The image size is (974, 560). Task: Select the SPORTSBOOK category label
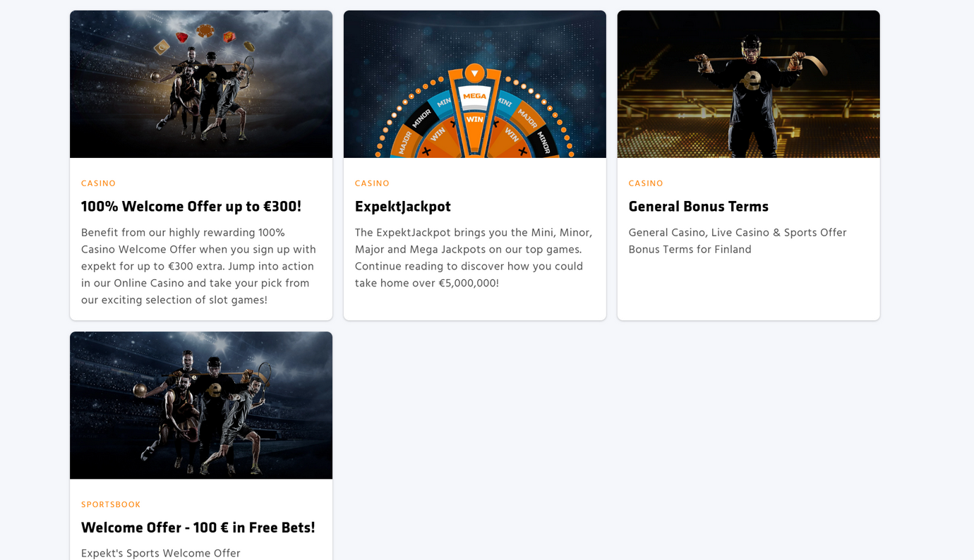point(111,505)
